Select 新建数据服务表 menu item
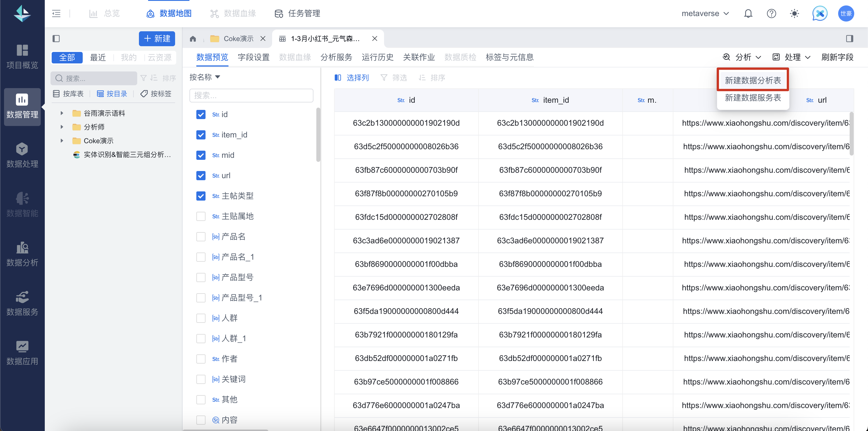 pos(753,98)
